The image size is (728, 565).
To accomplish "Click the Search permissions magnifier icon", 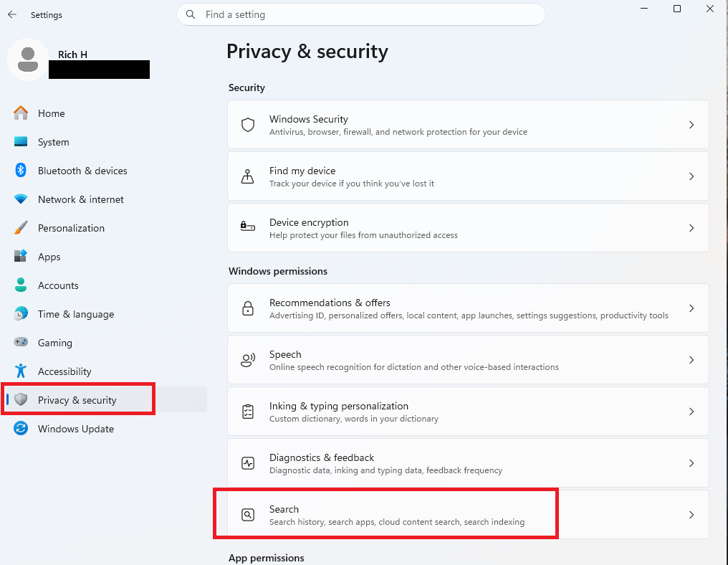I will tap(248, 514).
